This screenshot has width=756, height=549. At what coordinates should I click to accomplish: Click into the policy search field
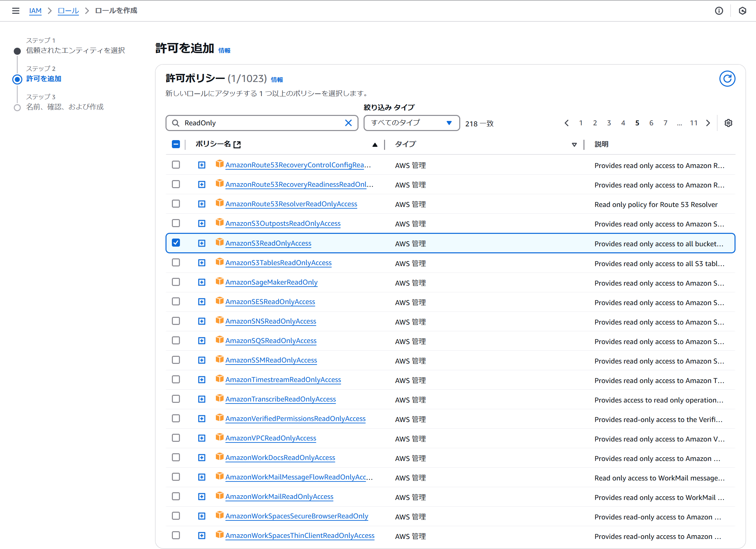pyautogui.click(x=262, y=123)
